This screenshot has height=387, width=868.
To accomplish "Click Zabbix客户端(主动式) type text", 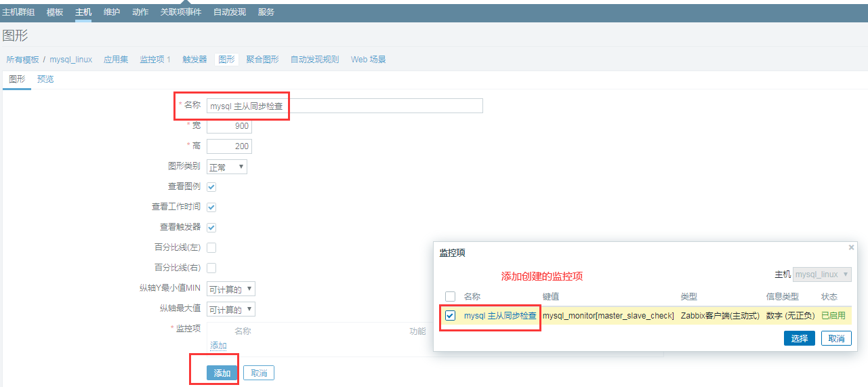I will pos(720,316).
